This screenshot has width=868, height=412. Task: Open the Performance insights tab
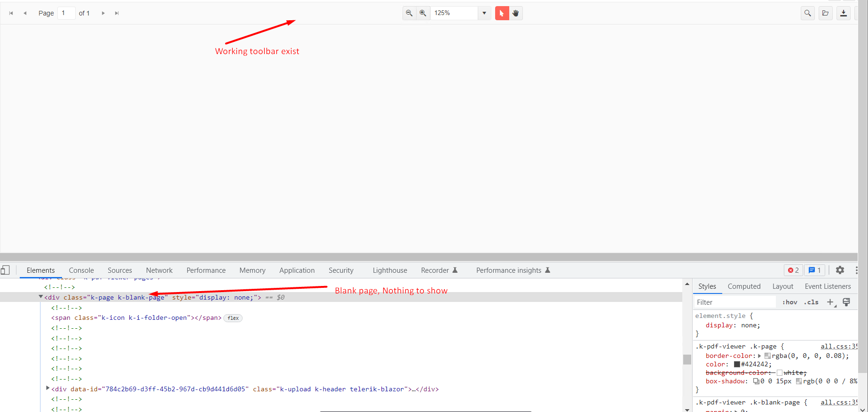coord(513,270)
